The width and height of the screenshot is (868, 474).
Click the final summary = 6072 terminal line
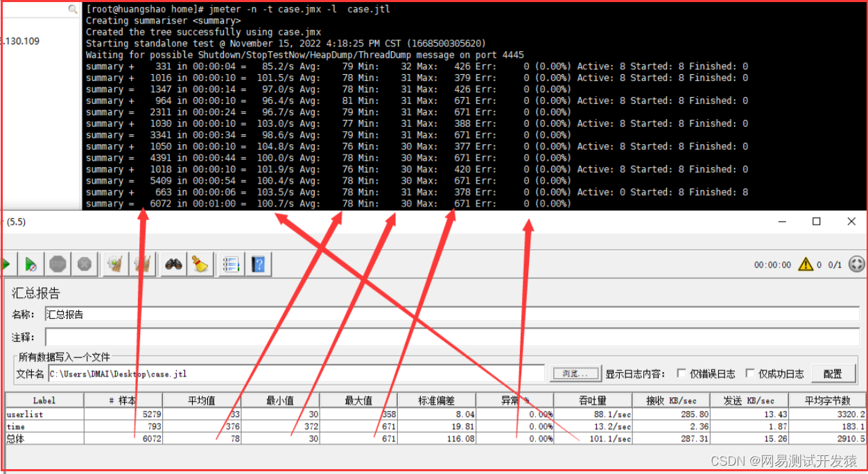(x=328, y=204)
